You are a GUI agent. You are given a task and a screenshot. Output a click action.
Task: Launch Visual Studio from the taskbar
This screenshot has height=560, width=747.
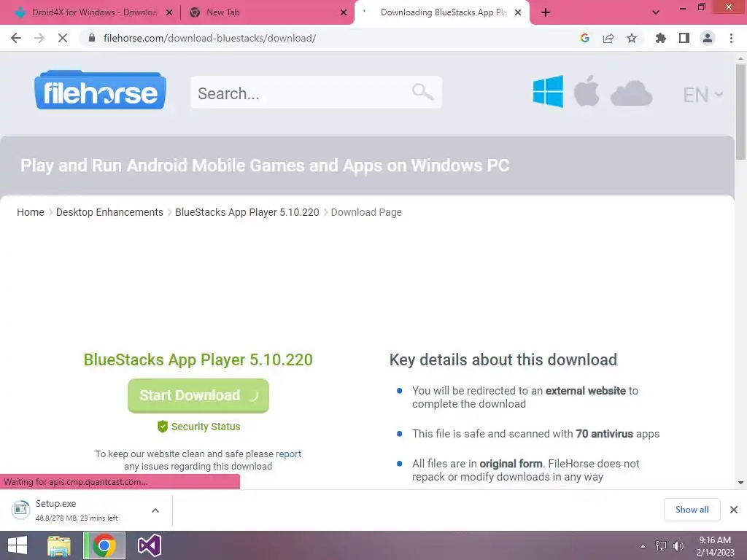point(149,545)
